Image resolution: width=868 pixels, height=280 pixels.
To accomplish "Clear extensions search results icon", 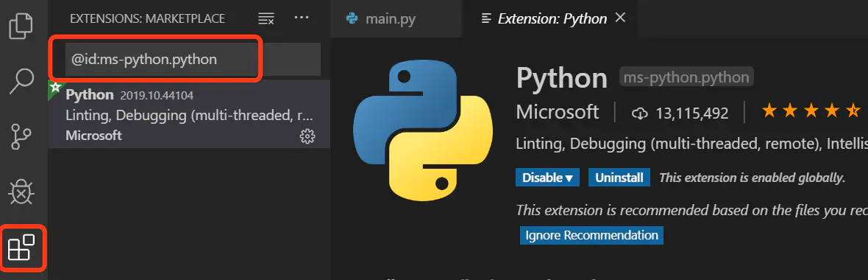I will tap(266, 18).
